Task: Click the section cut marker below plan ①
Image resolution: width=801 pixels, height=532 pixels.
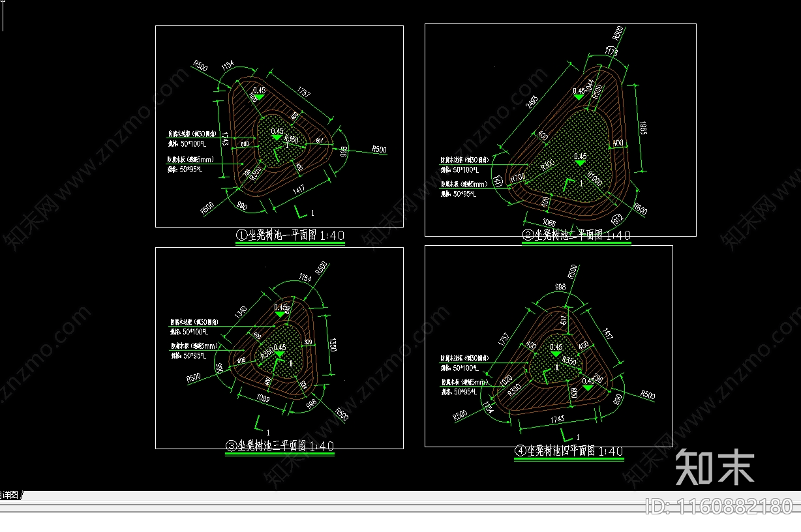Action: point(301,211)
